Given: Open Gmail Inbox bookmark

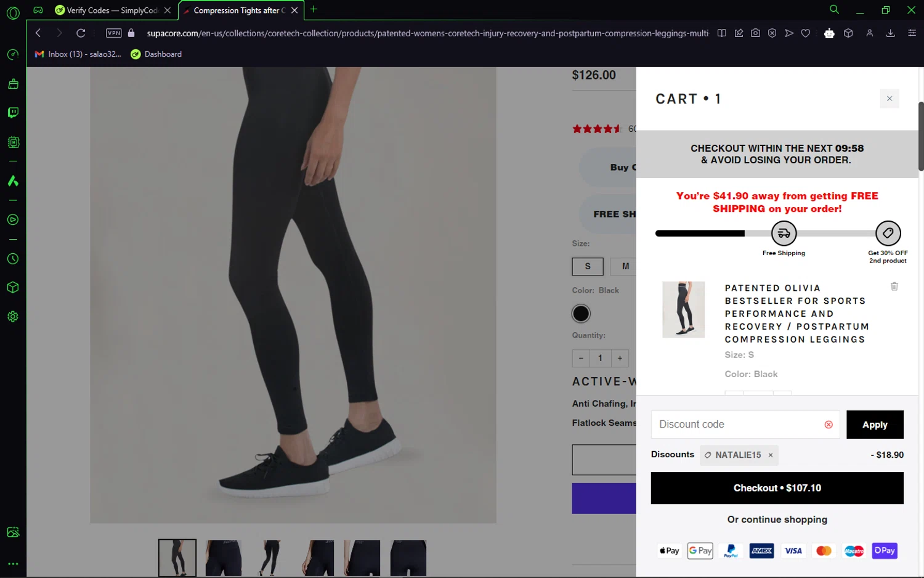Looking at the screenshot, I should pyautogui.click(x=78, y=54).
